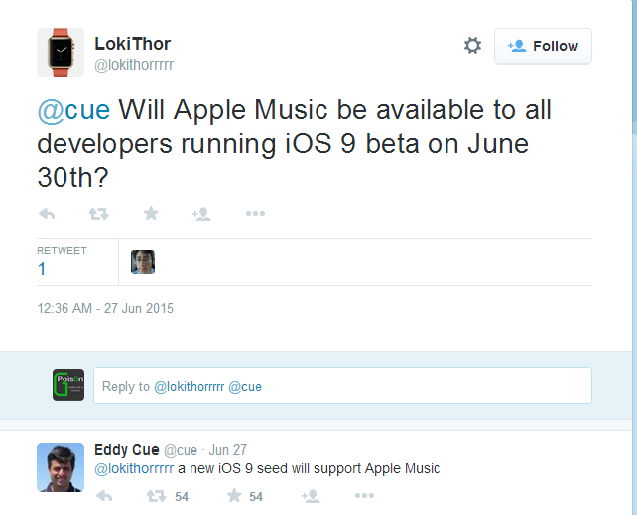Favorite Eddy Cue's reply
The image size is (637, 515).
coord(234,496)
